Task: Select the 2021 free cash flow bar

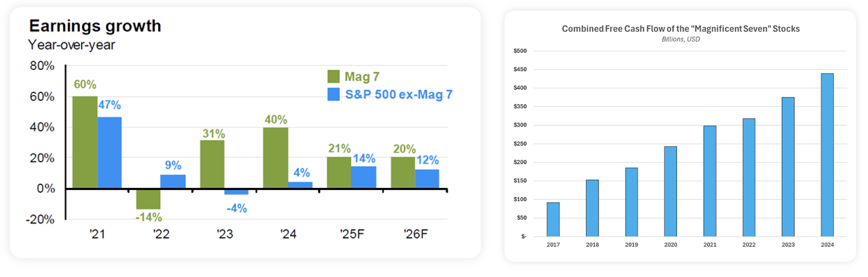Action: pyautogui.click(x=710, y=181)
